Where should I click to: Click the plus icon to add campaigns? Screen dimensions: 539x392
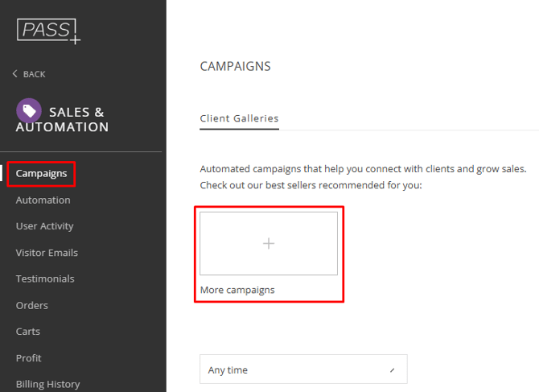[269, 243]
